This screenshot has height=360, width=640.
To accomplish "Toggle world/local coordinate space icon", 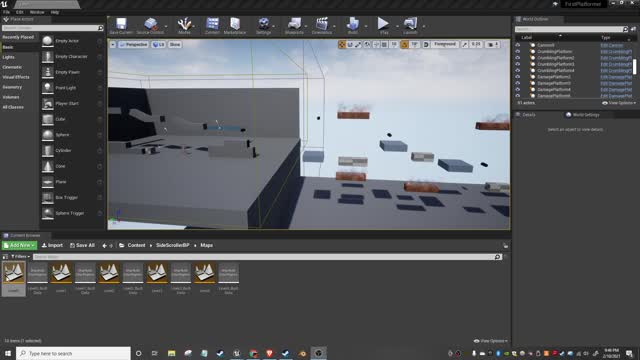I will [367, 44].
